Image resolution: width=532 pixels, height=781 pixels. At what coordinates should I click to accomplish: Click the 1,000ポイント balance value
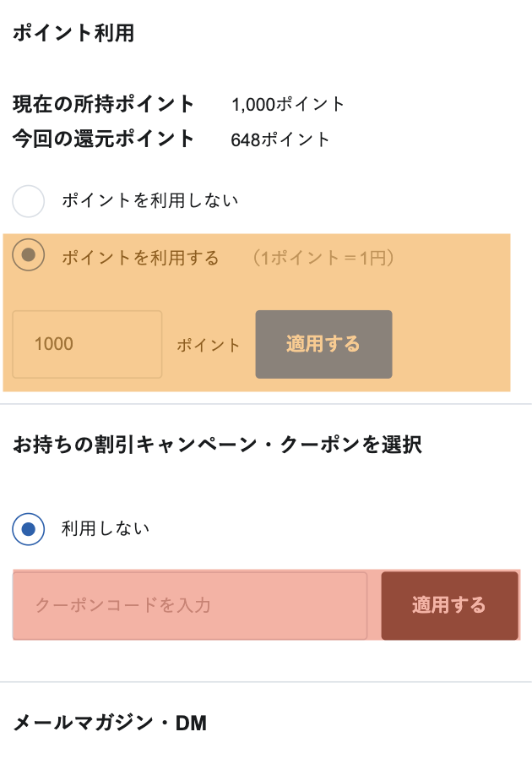288,104
